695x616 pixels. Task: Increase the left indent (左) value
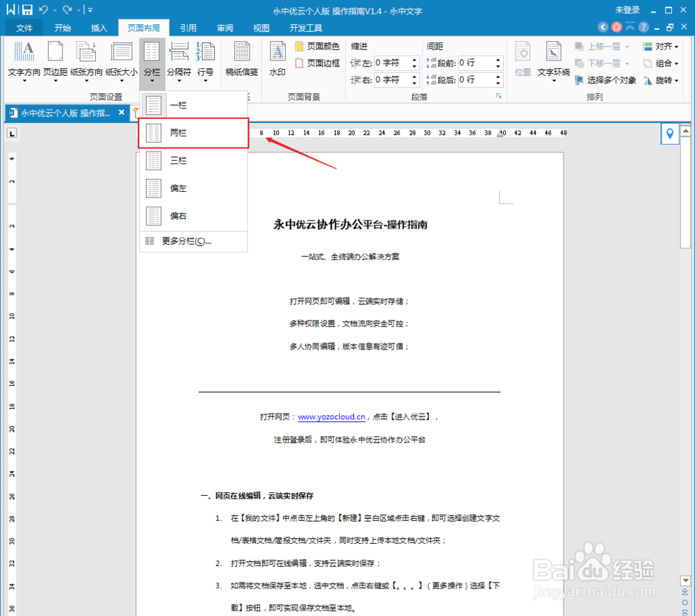click(x=414, y=59)
